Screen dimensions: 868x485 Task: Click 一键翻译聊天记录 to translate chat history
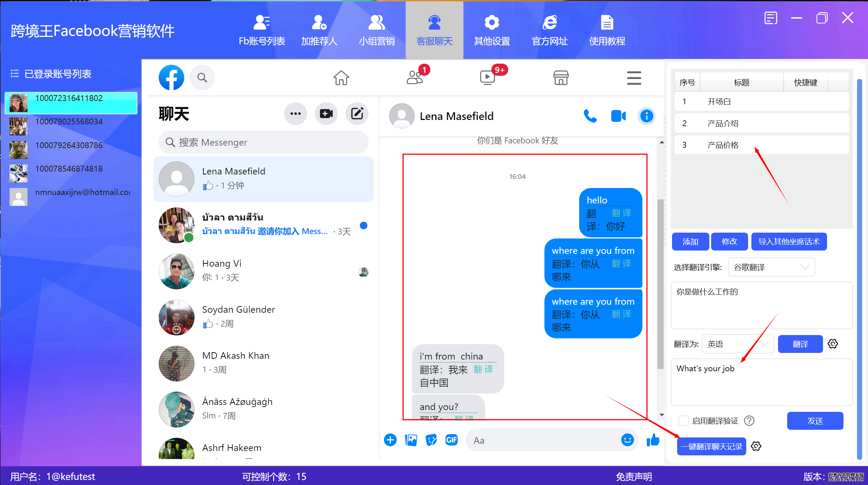click(x=712, y=446)
